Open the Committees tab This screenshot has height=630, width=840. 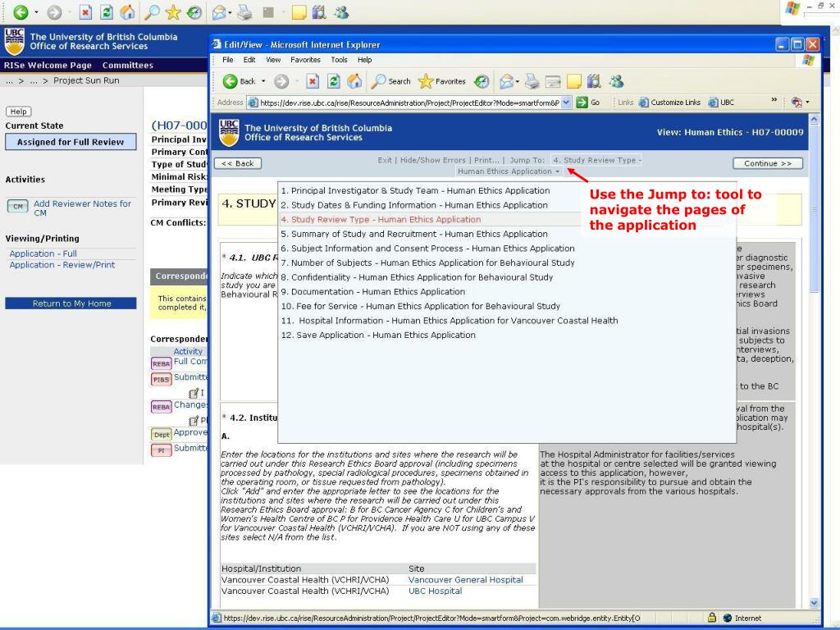[x=127, y=66]
